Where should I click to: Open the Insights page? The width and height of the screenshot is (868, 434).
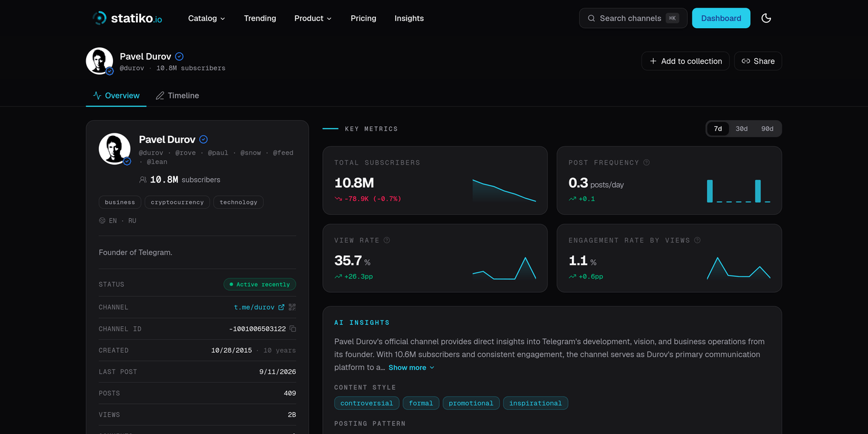point(409,19)
